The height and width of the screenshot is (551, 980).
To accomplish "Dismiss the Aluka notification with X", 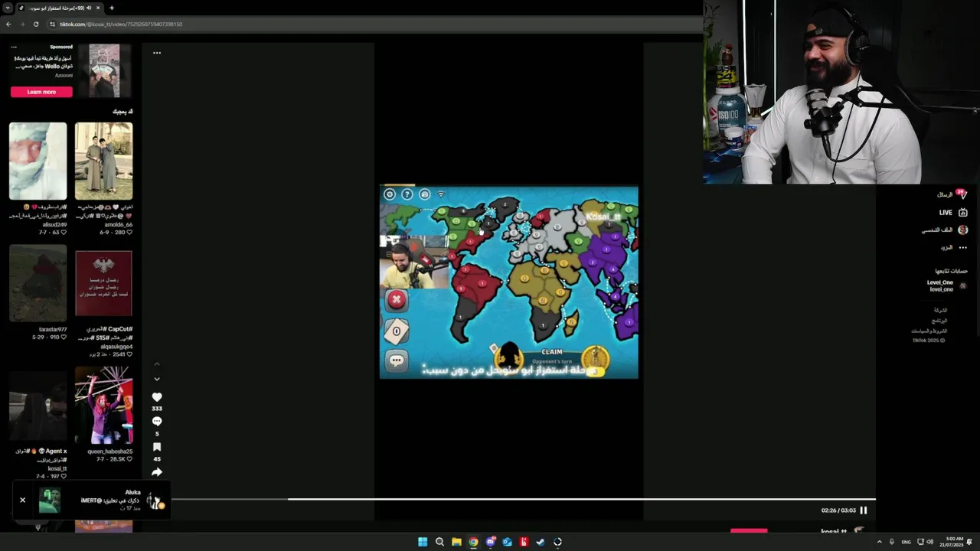I will point(22,500).
